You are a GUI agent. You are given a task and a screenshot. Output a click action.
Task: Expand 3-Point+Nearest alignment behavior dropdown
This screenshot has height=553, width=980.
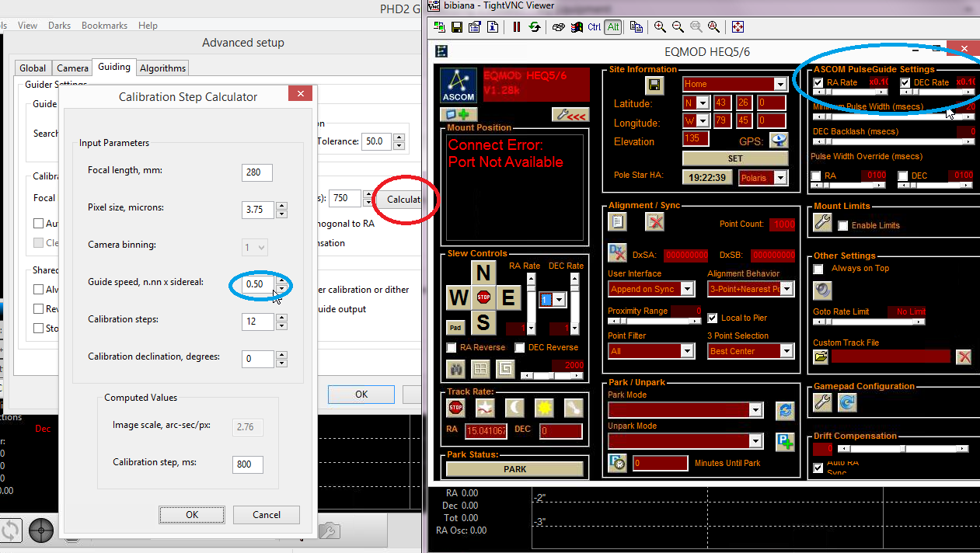(x=786, y=289)
